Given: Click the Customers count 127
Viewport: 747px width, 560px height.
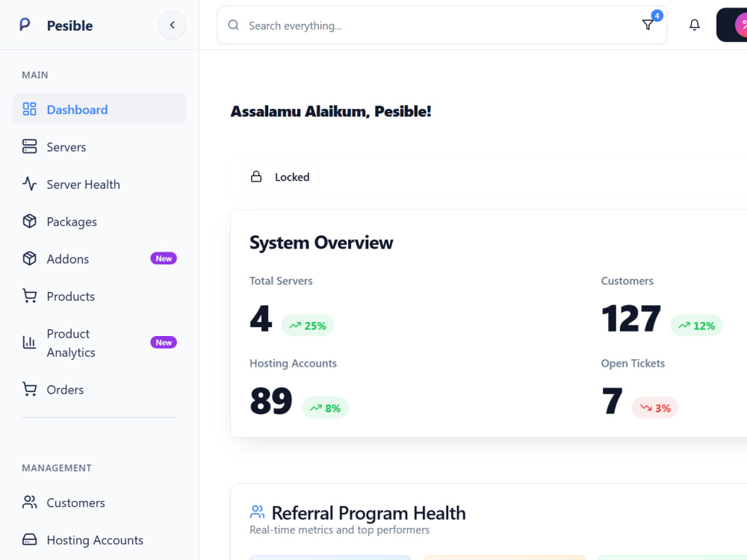Looking at the screenshot, I should tap(630, 318).
